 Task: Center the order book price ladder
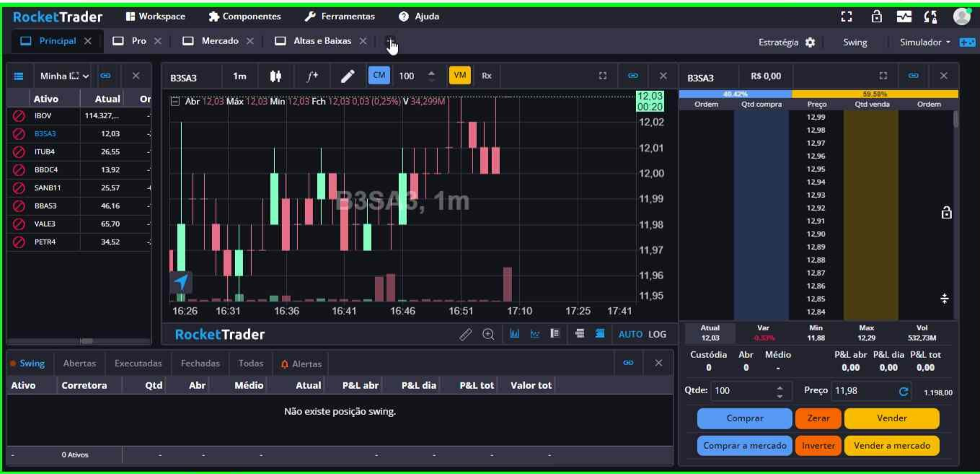(x=945, y=299)
